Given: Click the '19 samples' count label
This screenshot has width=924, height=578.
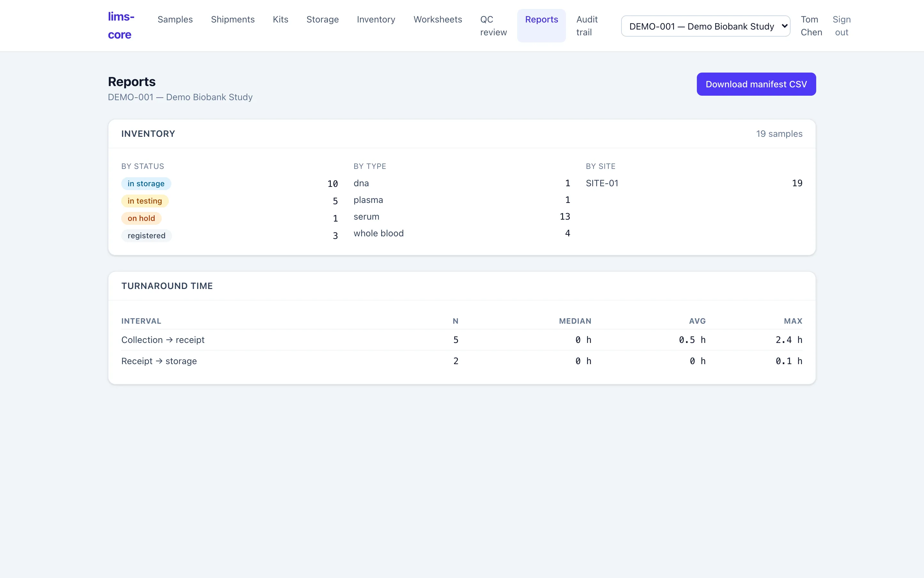Looking at the screenshot, I should pos(779,134).
